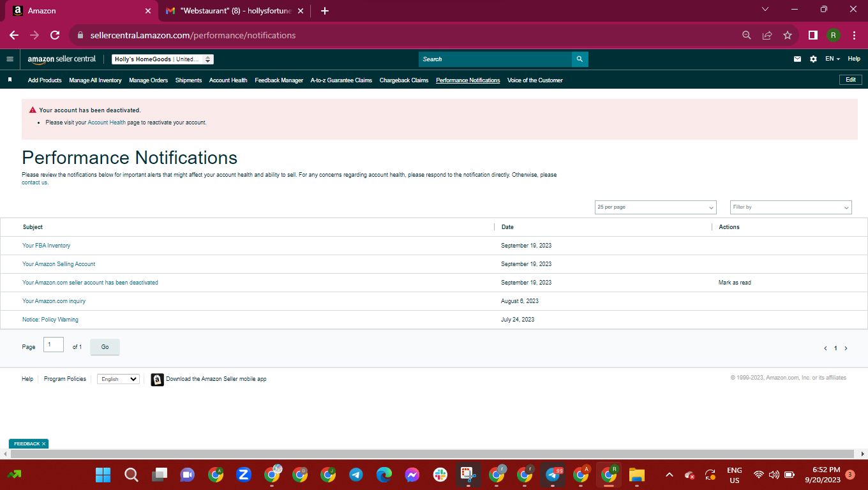Open the Seller Central settings gear

pos(813,59)
